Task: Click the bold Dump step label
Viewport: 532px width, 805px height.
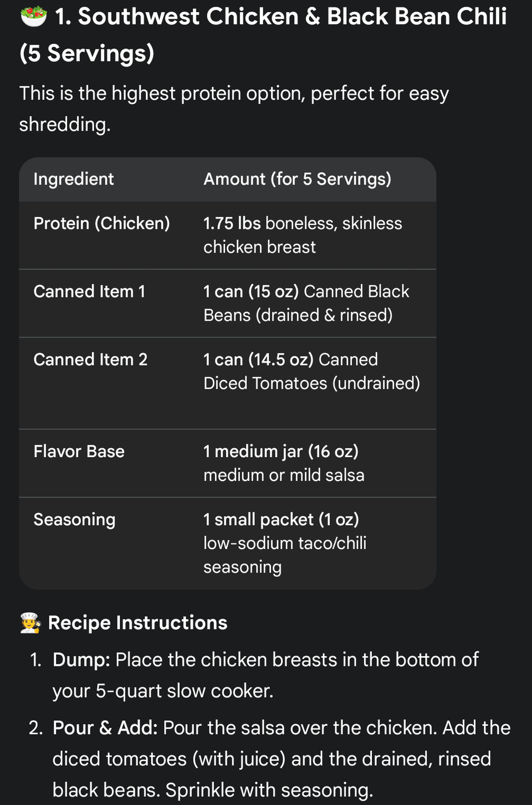Action: point(81,660)
